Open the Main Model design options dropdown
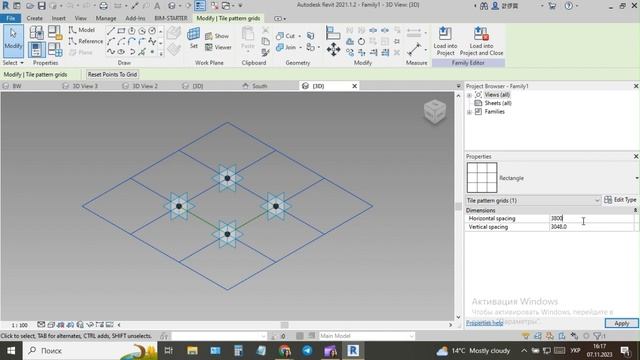Viewport: 640px width, 360px height. click(411, 336)
